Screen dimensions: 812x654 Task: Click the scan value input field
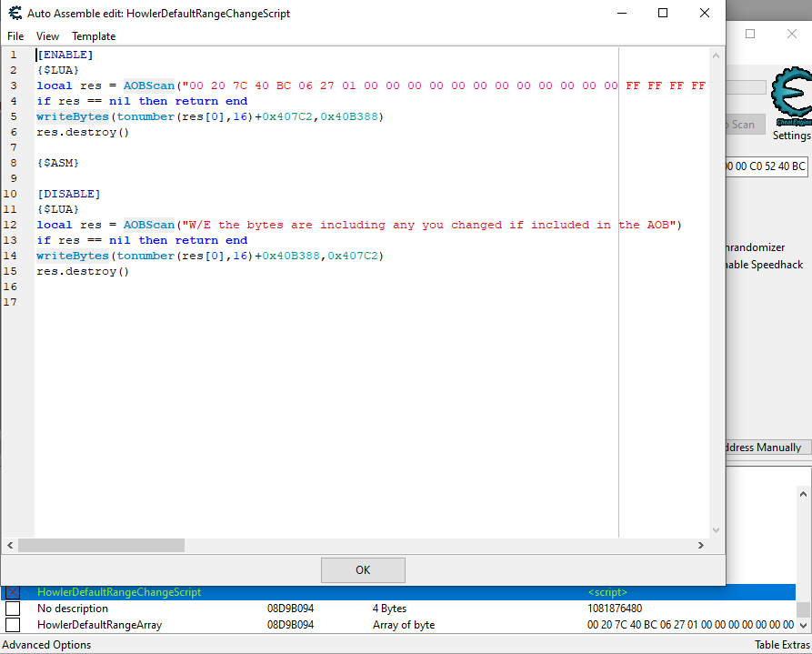767,166
